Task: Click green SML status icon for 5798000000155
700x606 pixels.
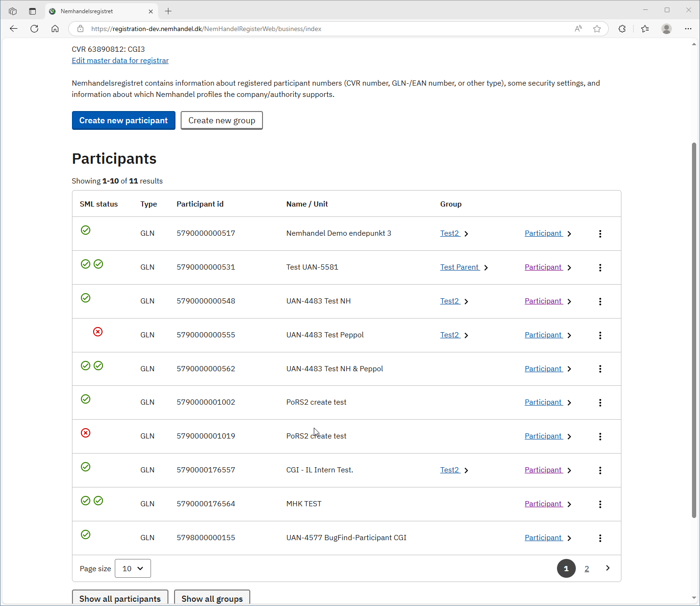Action: 86,534
